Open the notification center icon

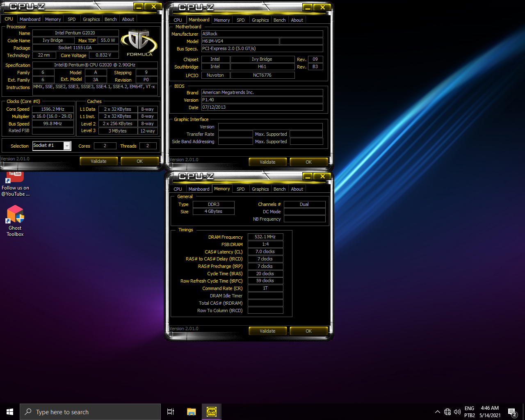[512, 412]
